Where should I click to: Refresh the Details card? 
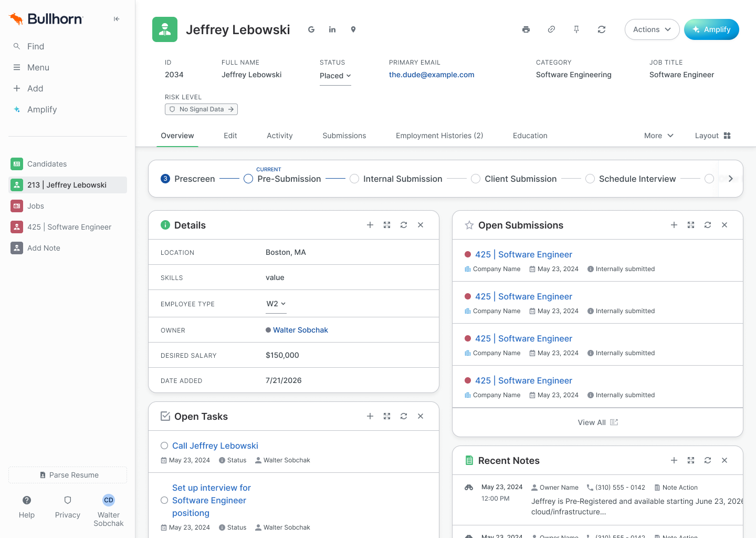point(404,225)
